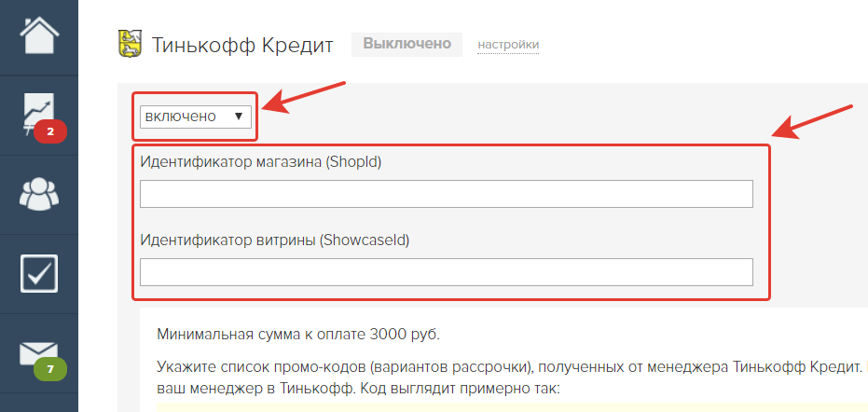Open the home icon in sidebar
Image resolution: width=868 pixels, height=412 pixels.
click(x=39, y=35)
